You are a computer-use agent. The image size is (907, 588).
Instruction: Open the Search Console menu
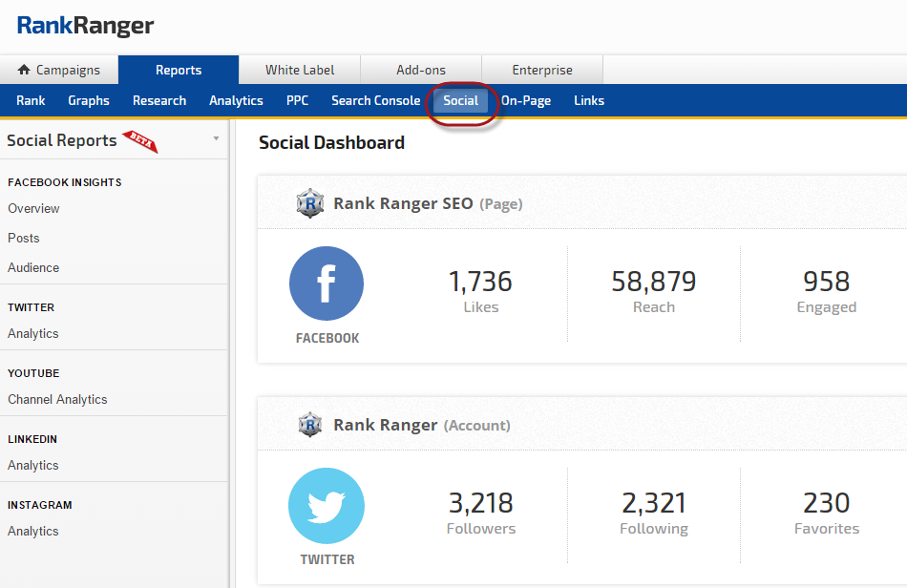coord(375,100)
